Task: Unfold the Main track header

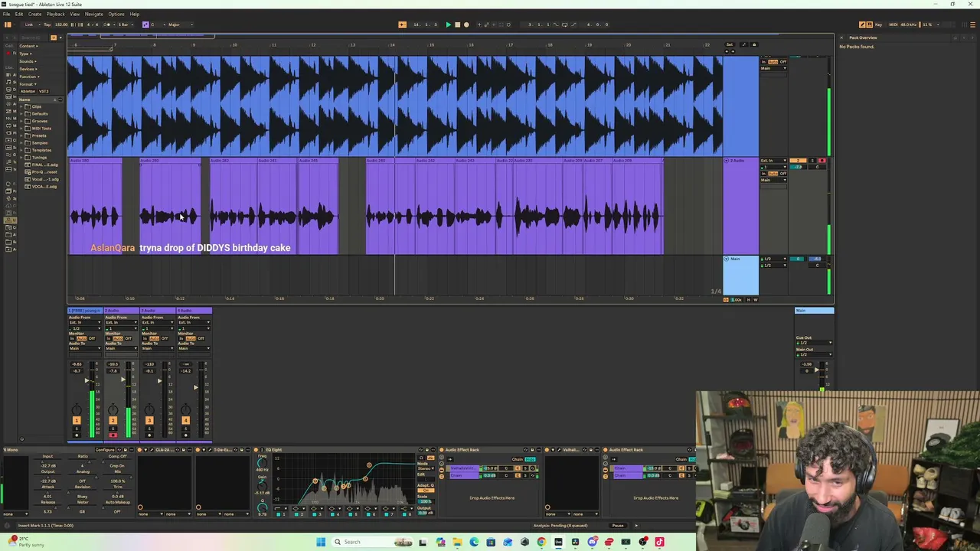Action: [727, 259]
